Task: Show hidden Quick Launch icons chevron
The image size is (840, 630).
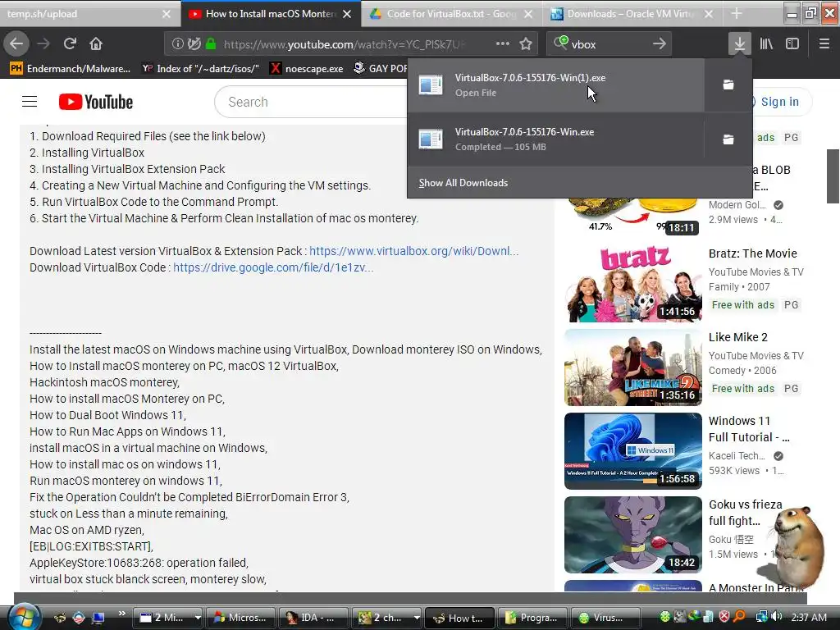Action: coord(121,614)
